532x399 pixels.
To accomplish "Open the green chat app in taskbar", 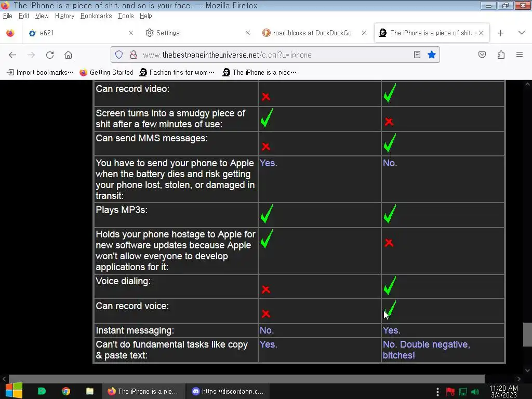I will tap(42, 391).
